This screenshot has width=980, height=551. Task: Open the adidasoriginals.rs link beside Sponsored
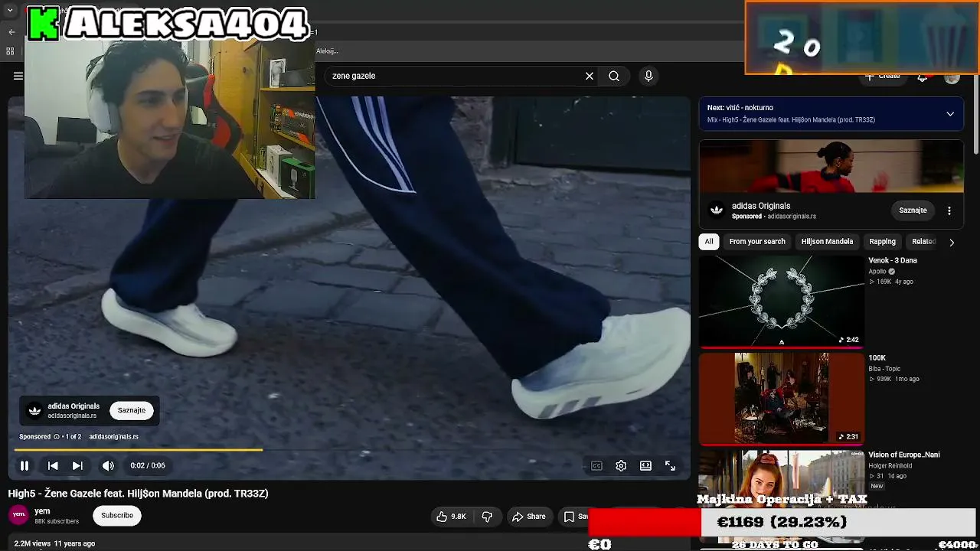pyautogui.click(x=113, y=437)
